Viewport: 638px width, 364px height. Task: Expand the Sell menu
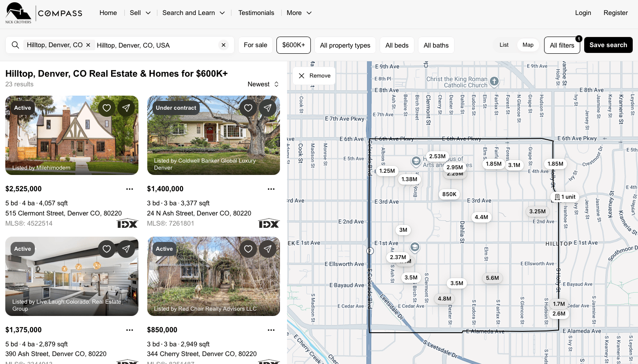[x=140, y=13]
